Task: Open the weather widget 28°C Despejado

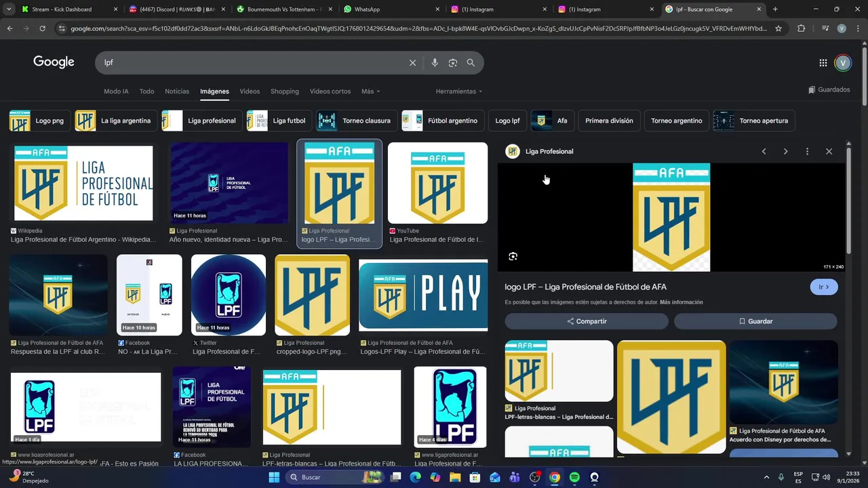Action: coord(28,477)
